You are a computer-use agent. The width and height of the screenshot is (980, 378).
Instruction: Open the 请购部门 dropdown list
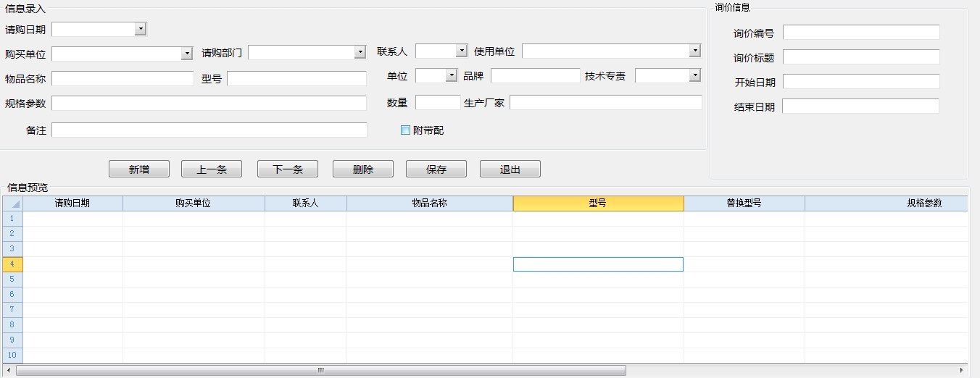[x=360, y=52]
